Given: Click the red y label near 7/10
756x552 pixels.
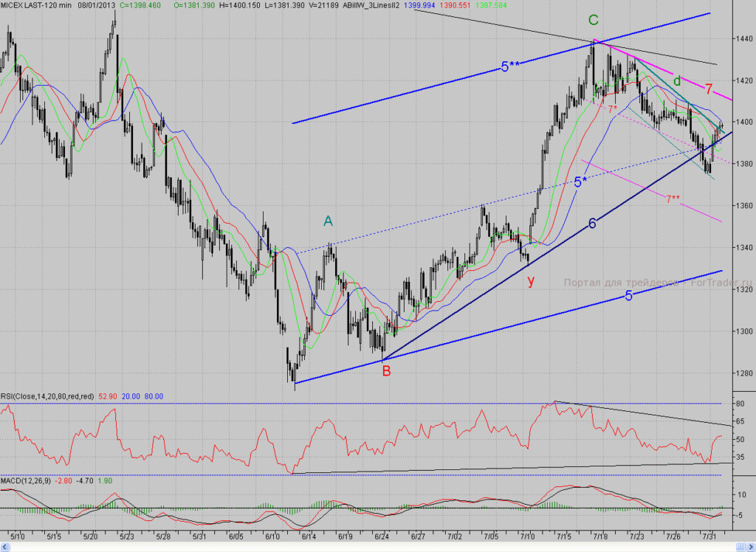Looking at the screenshot, I should tap(531, 280).
